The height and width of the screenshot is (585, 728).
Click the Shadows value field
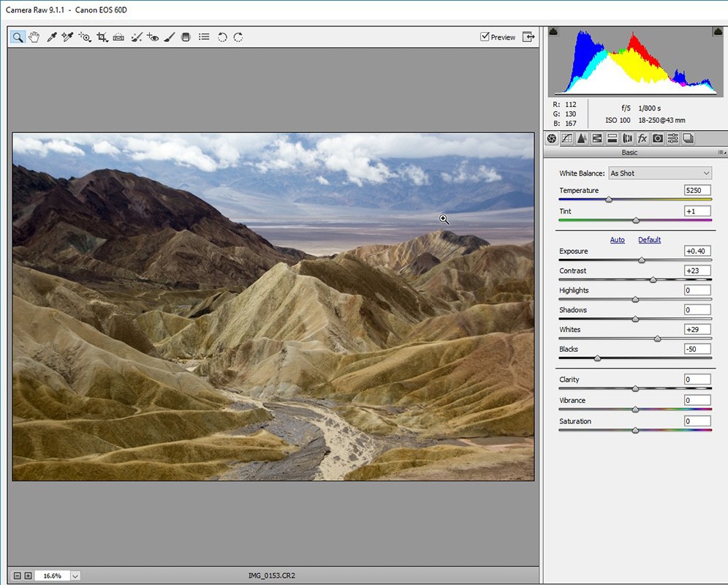coord(697,310)
